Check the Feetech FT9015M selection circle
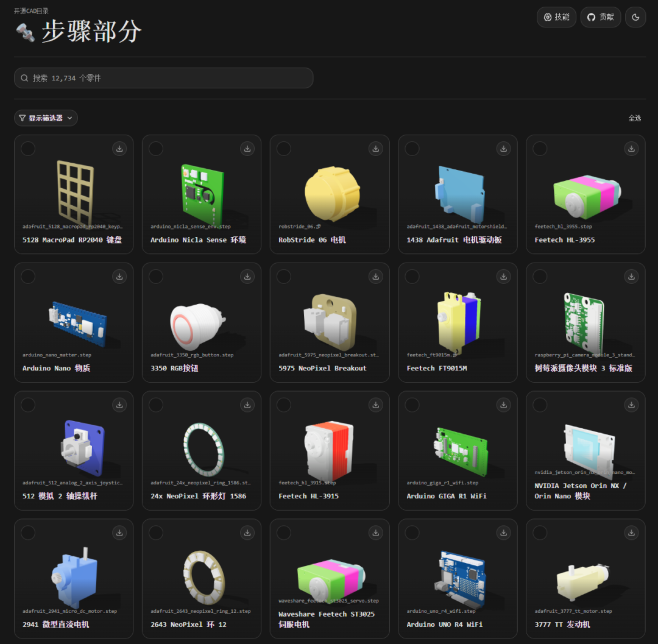This screenshot has width=658, height=644. 412,277
